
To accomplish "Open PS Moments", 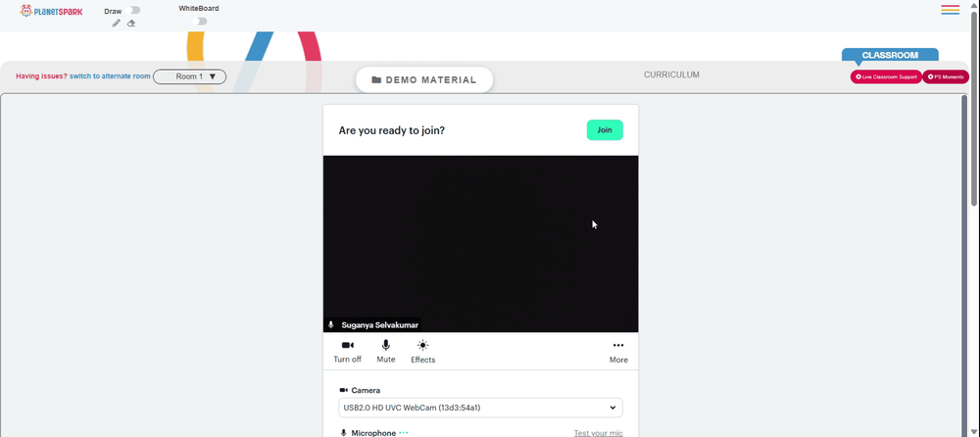I will 946,76.
